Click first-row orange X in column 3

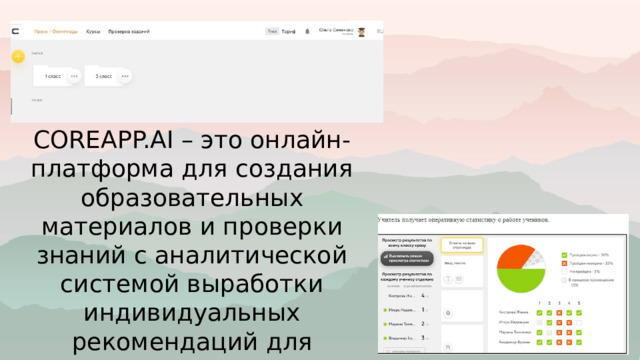[559, 313]
